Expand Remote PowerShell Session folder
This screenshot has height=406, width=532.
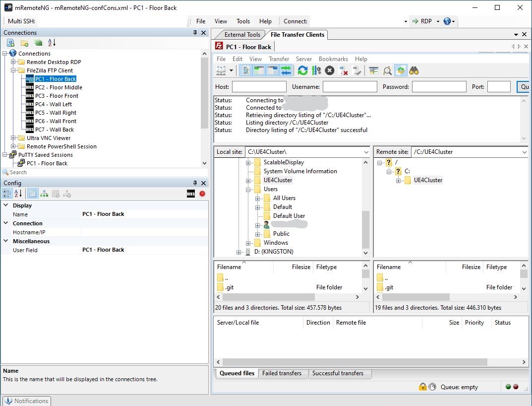pyautogui.click(x=13, y=146)
